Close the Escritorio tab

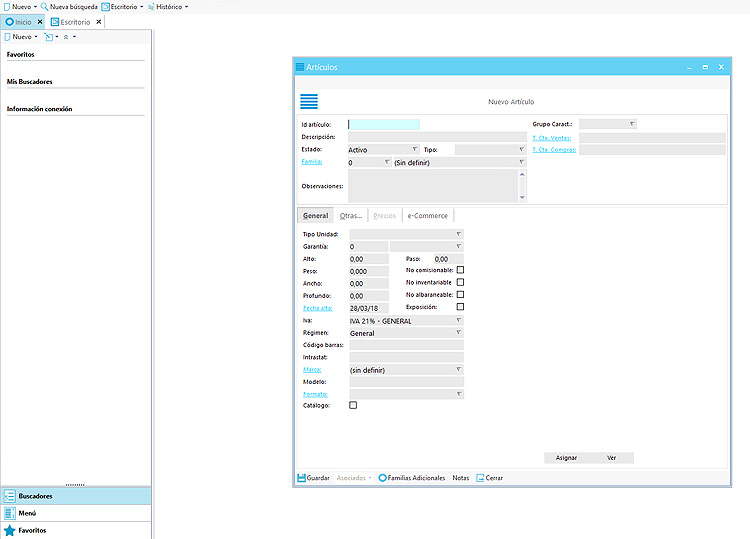(x=99, y=22)
